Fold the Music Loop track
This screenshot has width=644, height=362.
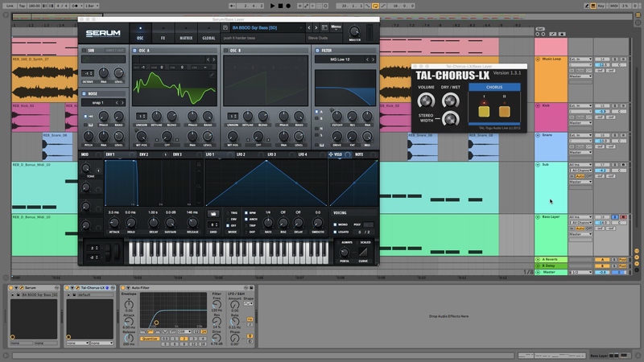538,59
